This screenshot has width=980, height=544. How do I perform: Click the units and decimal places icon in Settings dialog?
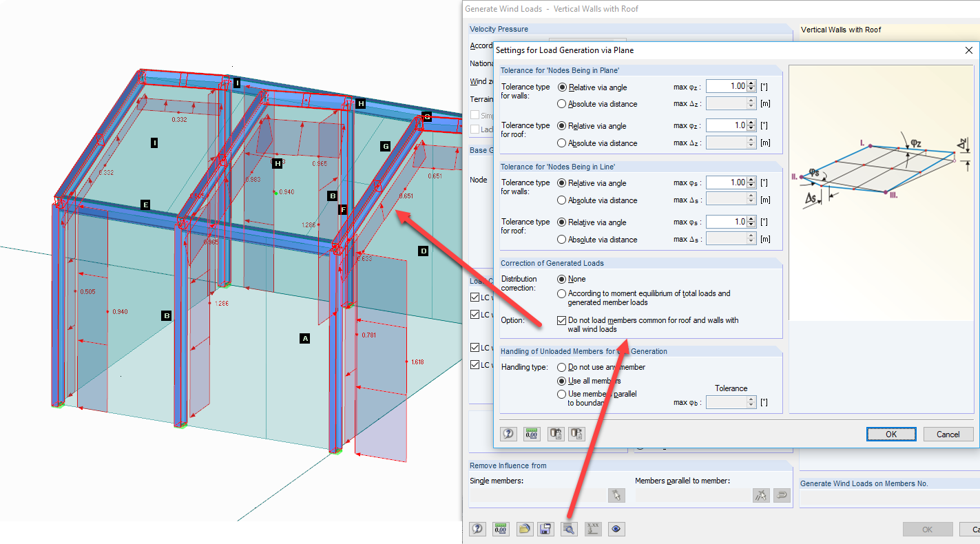[x=532, y=433]
